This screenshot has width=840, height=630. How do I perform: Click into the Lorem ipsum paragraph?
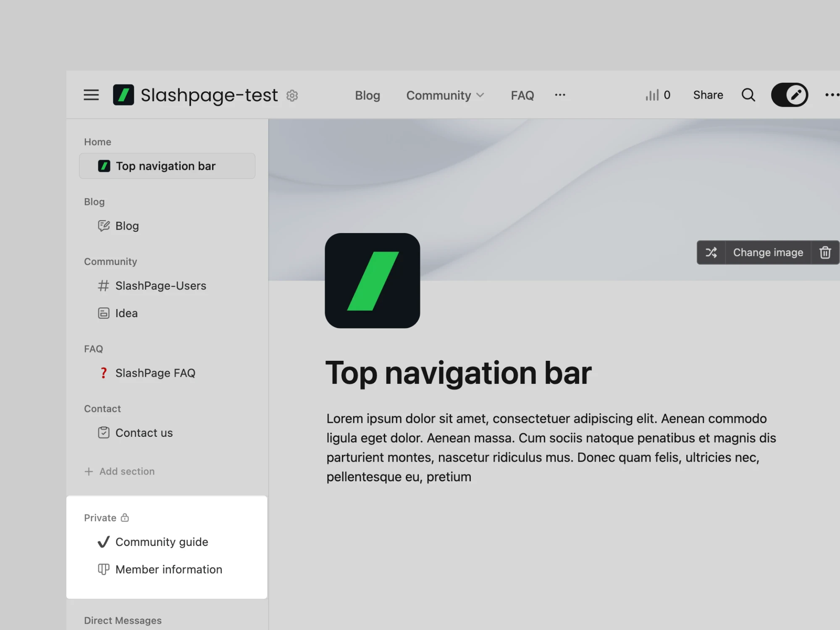pos(551,448)
